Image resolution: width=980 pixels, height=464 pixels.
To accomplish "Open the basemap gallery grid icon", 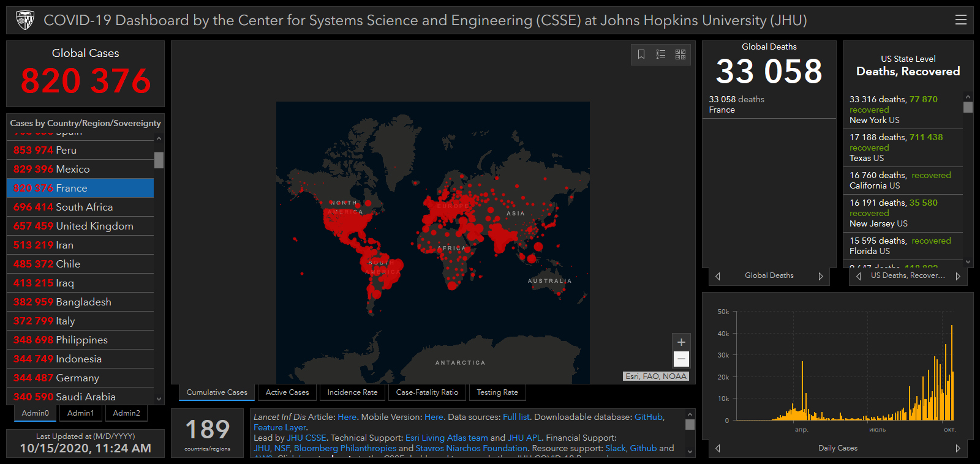I will click(680, 54).
